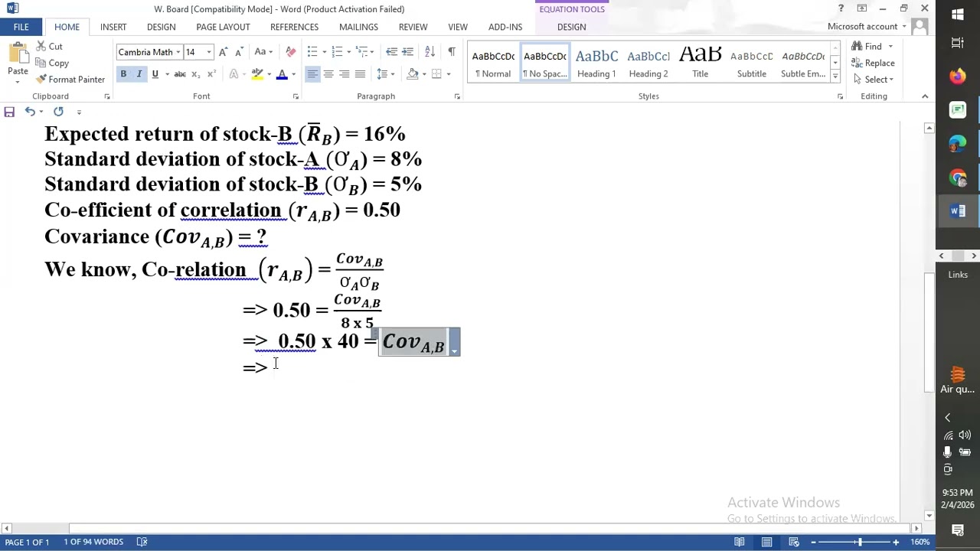Toggle show paragraph marks
980x551 pixels.
click(452, 52)
